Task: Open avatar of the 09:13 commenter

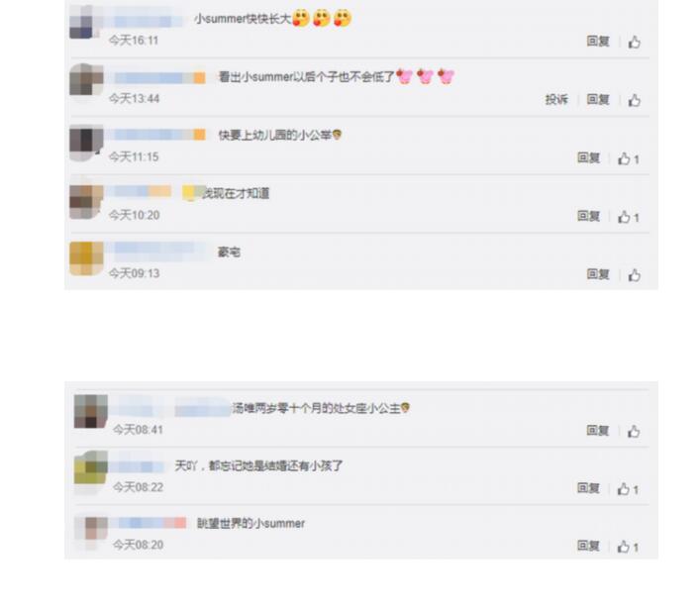Action: point(86,258)
